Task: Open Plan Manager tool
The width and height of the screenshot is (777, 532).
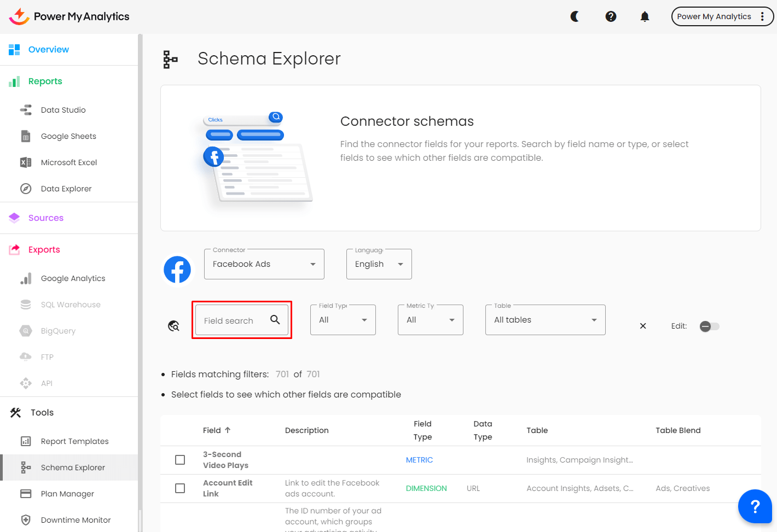Action: 68,494
